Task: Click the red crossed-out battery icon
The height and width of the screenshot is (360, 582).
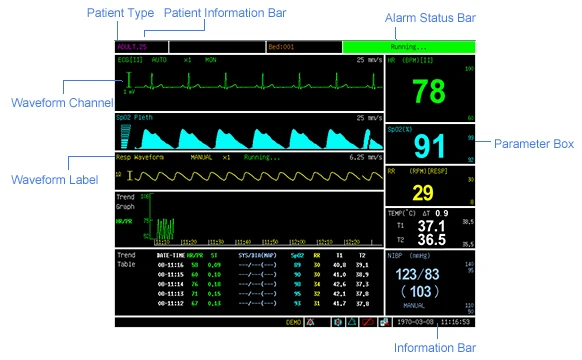Action: point(368,322)
